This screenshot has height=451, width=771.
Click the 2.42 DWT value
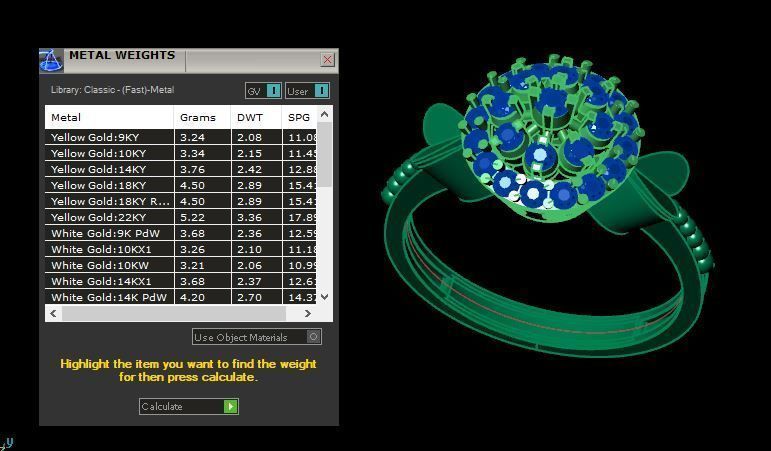click(x=249, y=169)
